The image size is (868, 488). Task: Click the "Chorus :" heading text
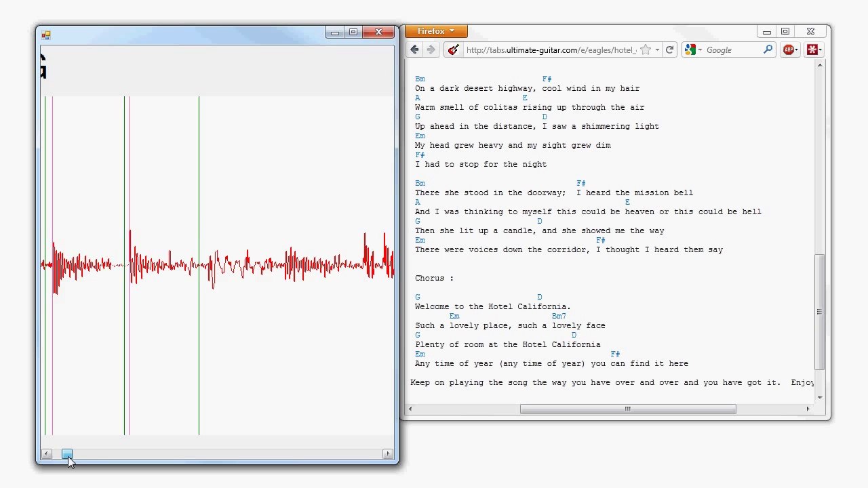[434, 278]
